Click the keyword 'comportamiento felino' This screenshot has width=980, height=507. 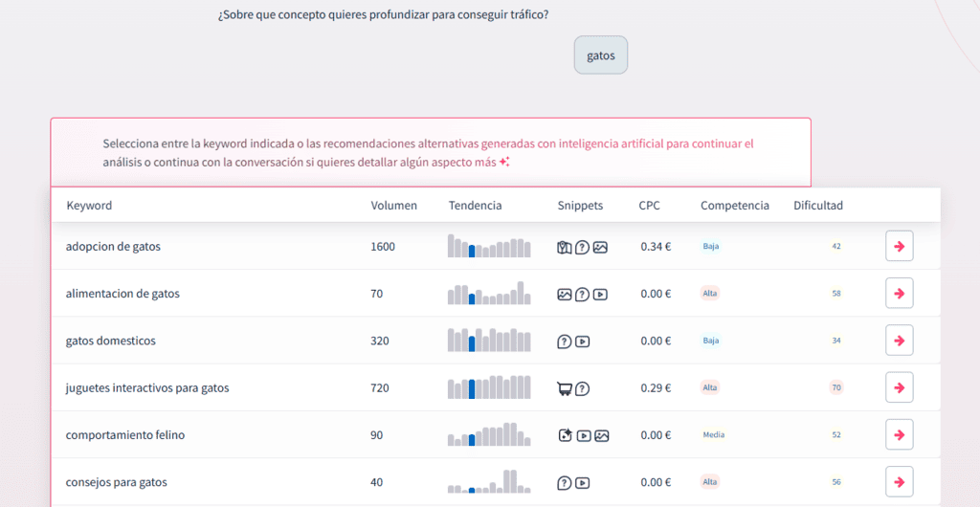click(125, 435)
